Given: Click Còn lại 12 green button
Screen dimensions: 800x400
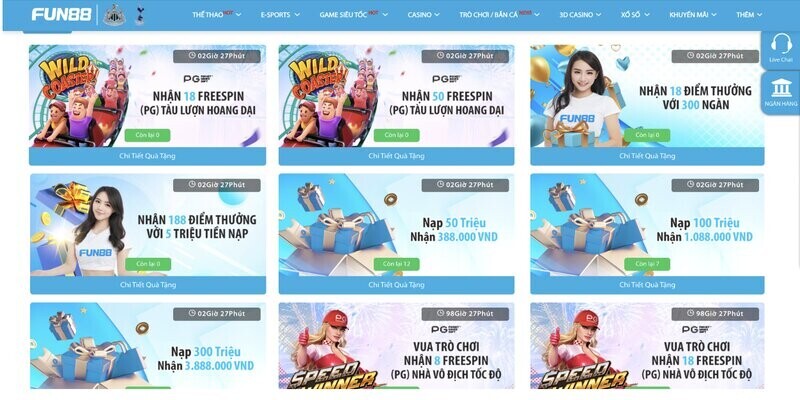Looking at the screenshot, I should click(396, 264).
